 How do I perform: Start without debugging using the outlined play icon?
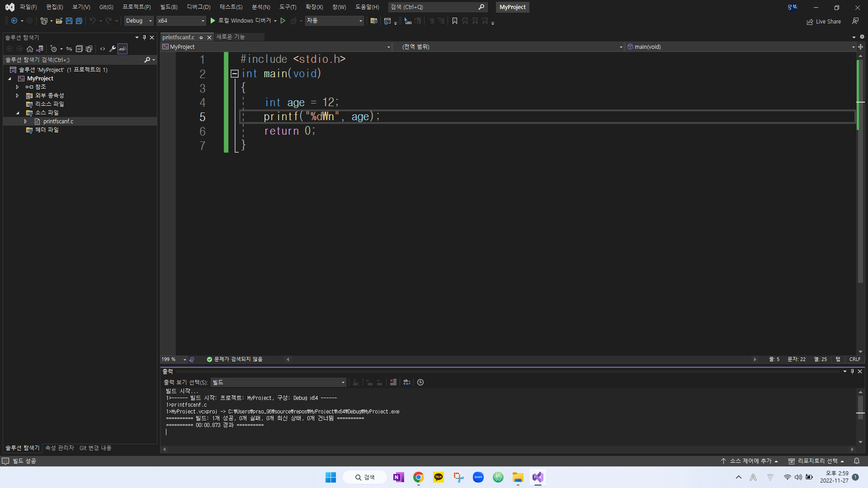tap(283, 21)
